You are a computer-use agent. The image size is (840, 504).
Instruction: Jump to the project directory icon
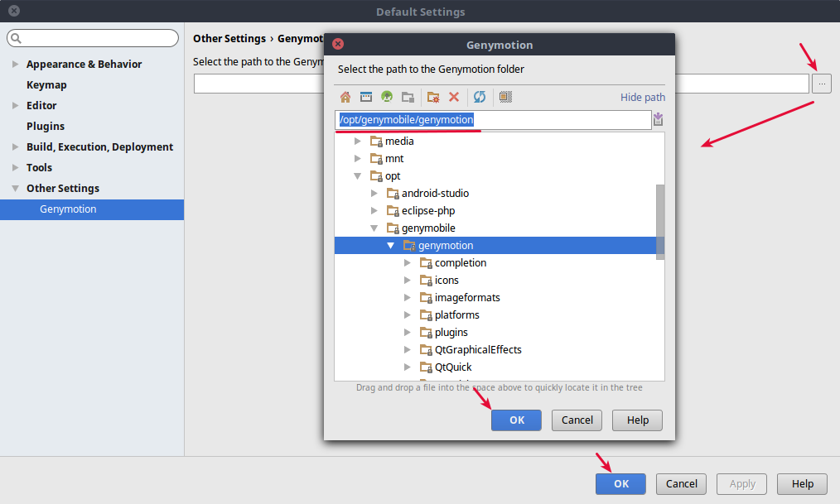(x=387, y=97)
